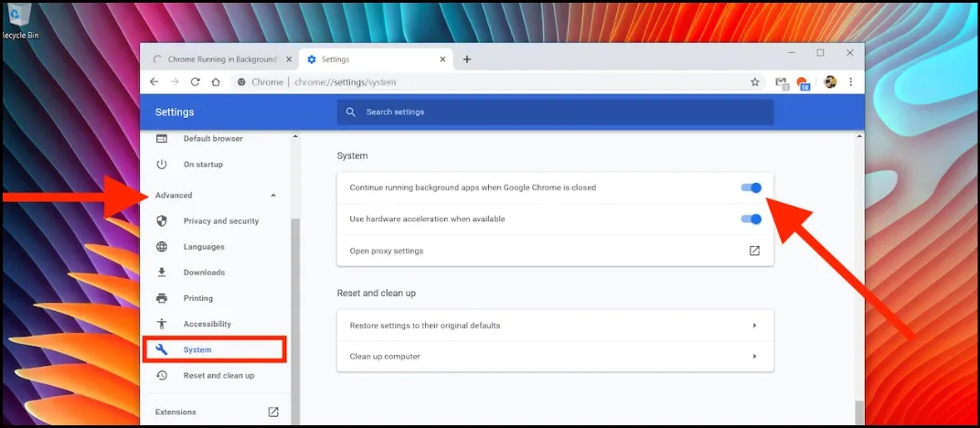Click the Open proxy settings launch icon
This screenshot has width=980, height=428.
click(754, 251)
